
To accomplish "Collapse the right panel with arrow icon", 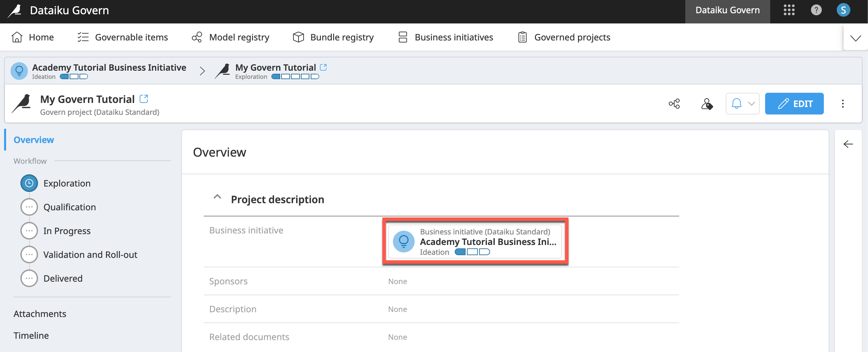I will 848,144.
